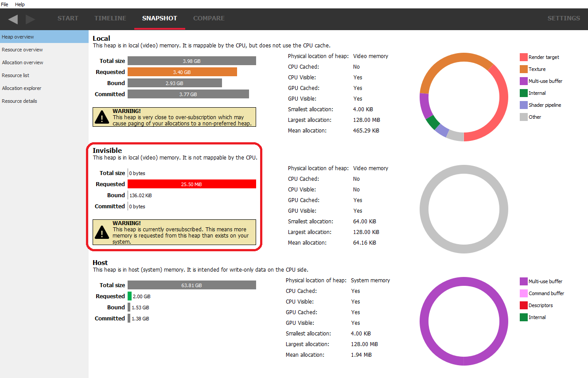Image resolution: width=588 pixels, height=378 pixels.
Task: Open the File menu
Action: (4, 4)
